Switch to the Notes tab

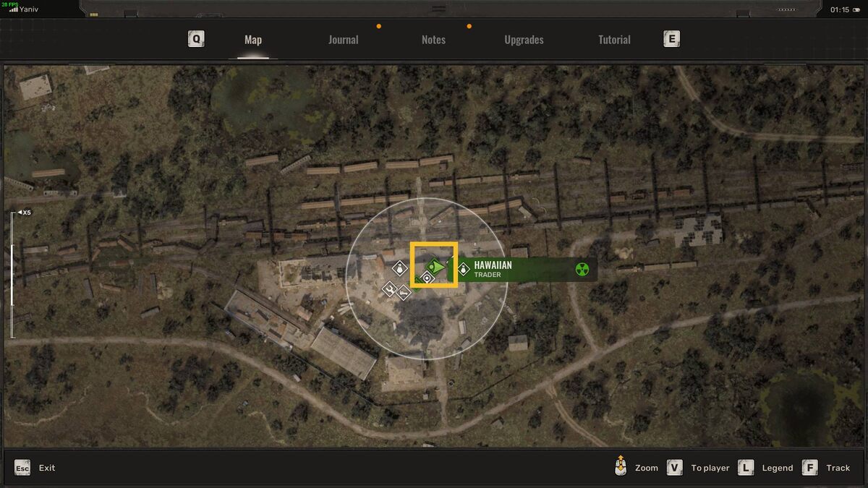433,40
